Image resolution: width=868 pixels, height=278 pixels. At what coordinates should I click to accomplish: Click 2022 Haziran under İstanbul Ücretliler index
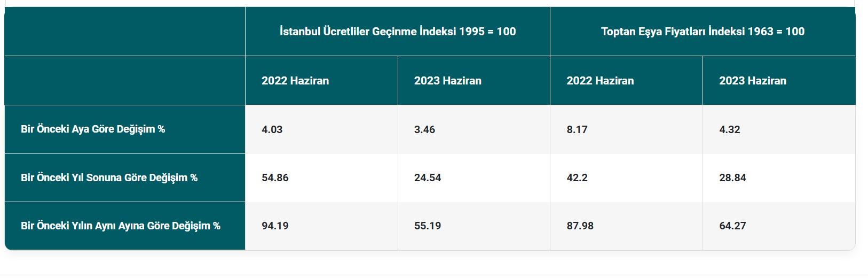point(295,81)
